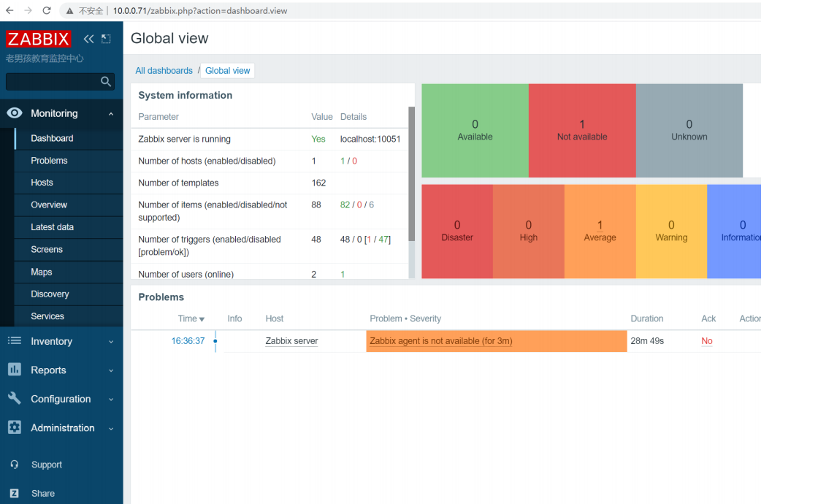Open problem time 16:36:37 link
The width and height of the screenshot is (818, 504).
pyautogui.click(x=188, y=340)
